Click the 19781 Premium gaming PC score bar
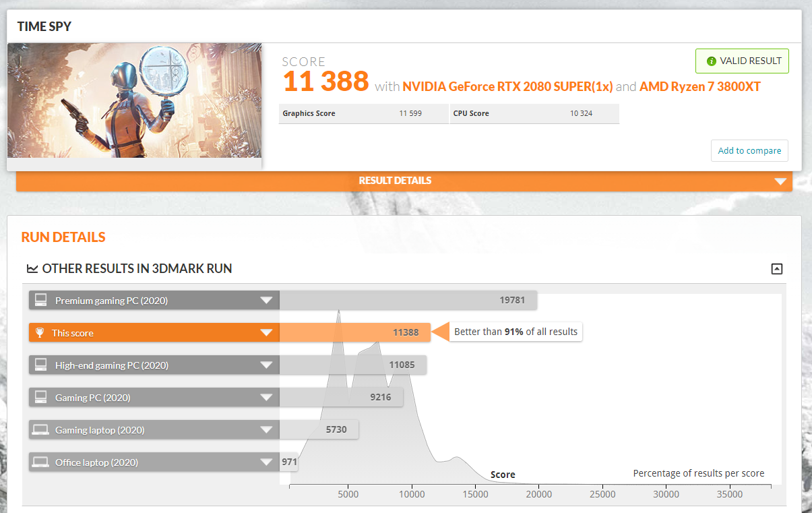Image resolution: width=812 pixels, height=513 pixels. coord(408,301)
